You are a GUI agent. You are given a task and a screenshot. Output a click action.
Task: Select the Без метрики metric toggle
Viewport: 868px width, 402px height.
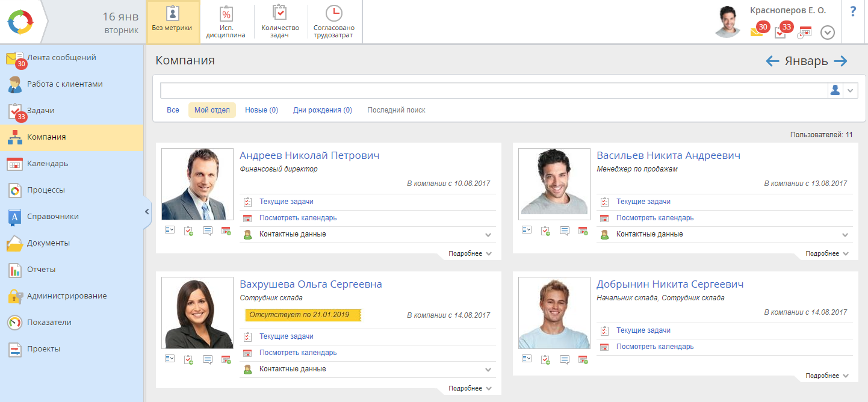tap(173, 22)
